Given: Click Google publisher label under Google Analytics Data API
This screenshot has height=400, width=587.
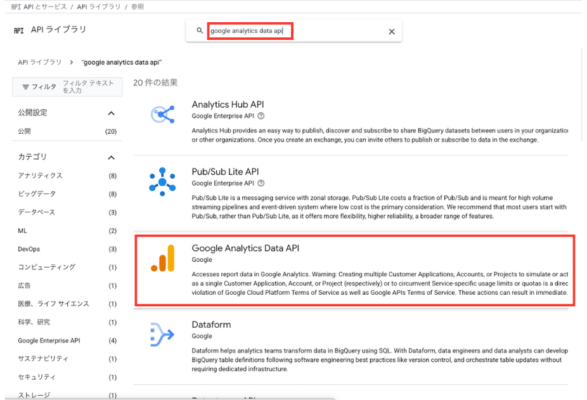Looking at the screenshot, I should [x=202, y=260].
